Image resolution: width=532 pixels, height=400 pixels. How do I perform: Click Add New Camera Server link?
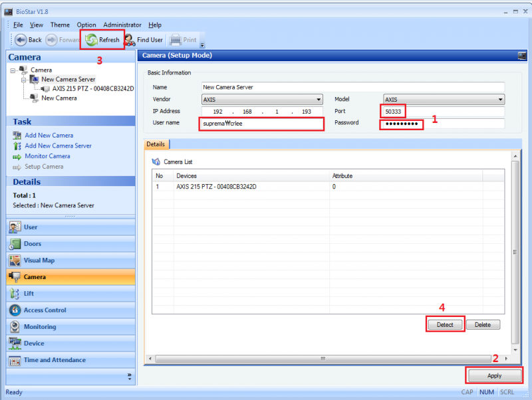tap(58, 146)
